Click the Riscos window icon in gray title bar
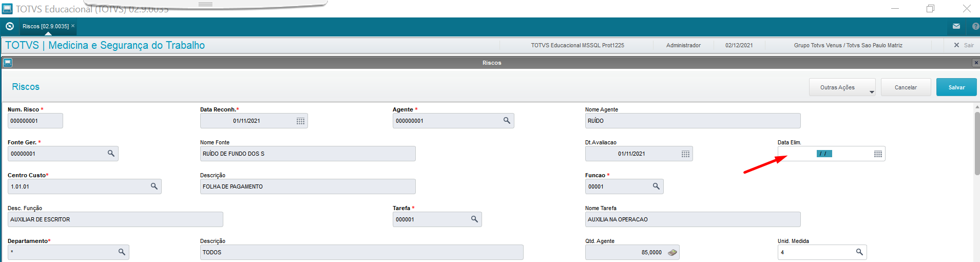Screen dimensions: 980x262 coord(8,63)
